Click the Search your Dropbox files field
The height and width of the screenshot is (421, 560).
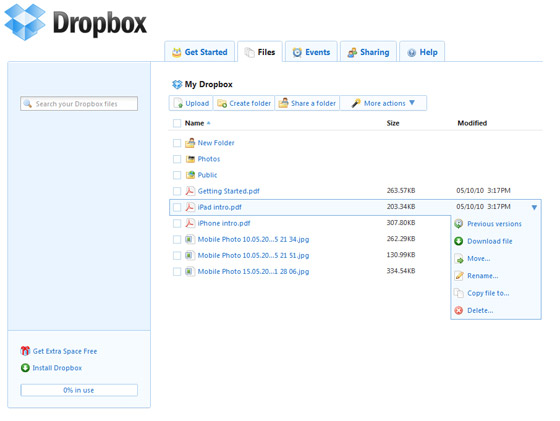pos(79,104)
